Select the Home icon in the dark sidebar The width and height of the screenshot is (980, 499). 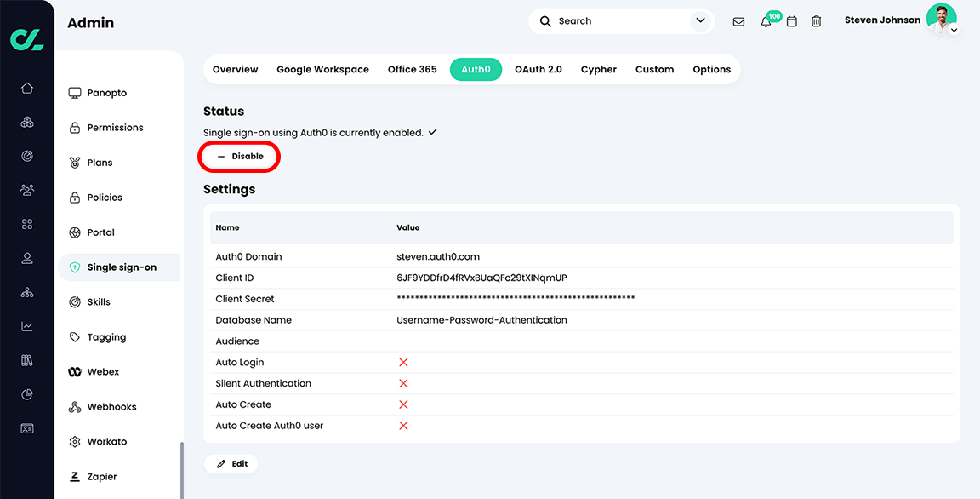[26, 88]
